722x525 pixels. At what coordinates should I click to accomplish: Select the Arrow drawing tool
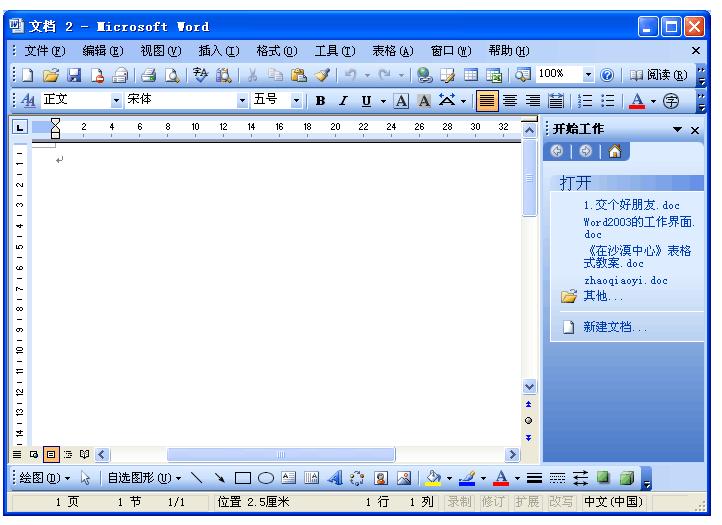pyautogui.click(x=220, y=478)
